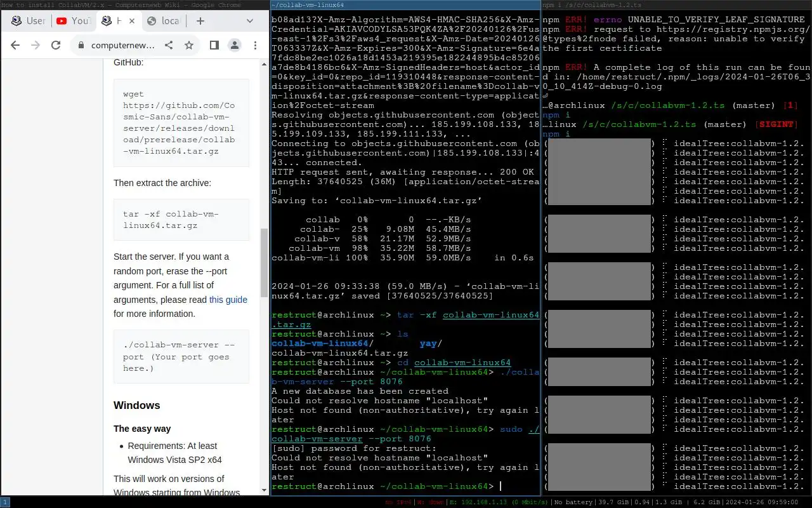This screenshot has height=508, width=812.
Task: Select the active Computernewb wiki tab
Action: pyautogui.click(x=119, y=21)
